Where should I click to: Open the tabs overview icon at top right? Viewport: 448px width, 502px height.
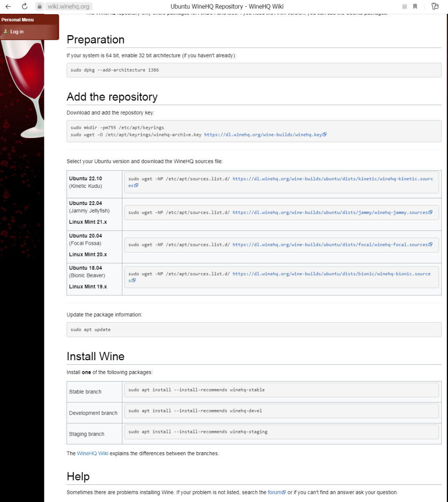435,6
